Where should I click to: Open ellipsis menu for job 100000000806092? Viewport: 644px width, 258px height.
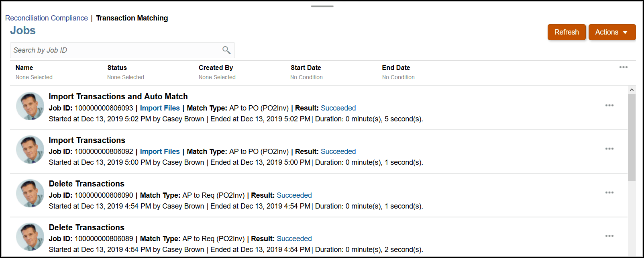609,149
